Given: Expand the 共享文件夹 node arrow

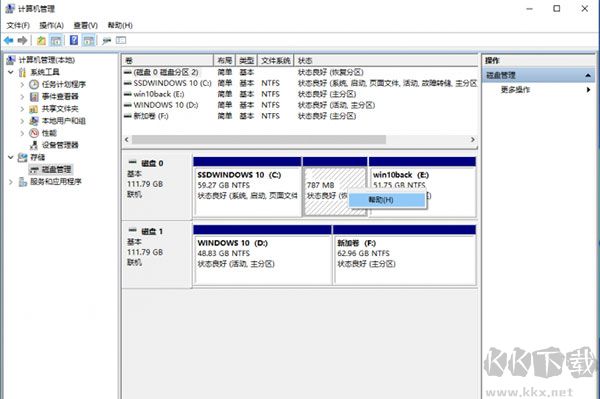Looking at the screenshot, I should click(x=22, y=109).
